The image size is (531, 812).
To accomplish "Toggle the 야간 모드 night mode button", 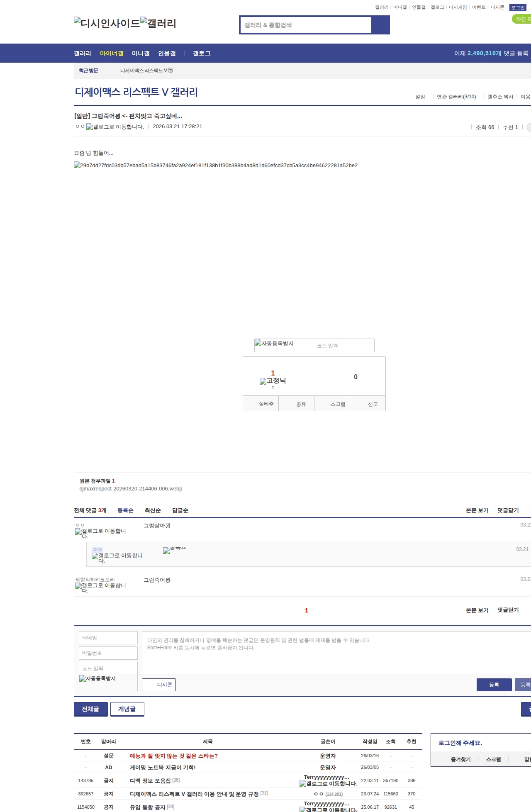I will point(522,19).
